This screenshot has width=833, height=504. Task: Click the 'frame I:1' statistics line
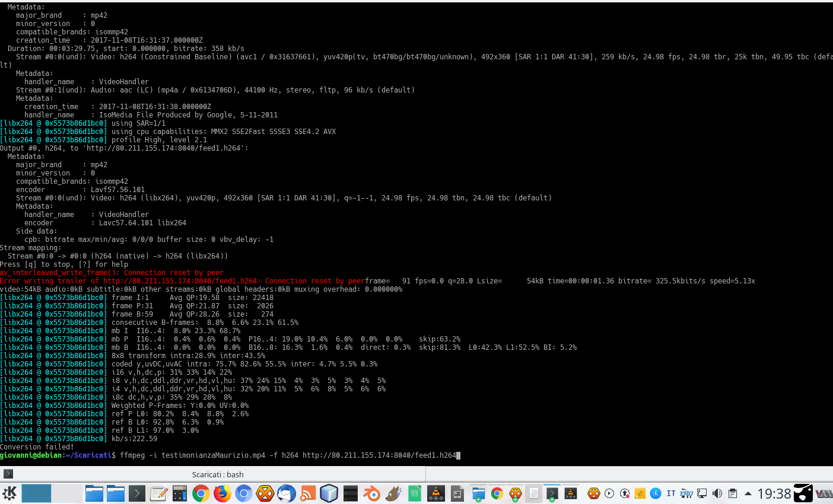pos(137,298)
